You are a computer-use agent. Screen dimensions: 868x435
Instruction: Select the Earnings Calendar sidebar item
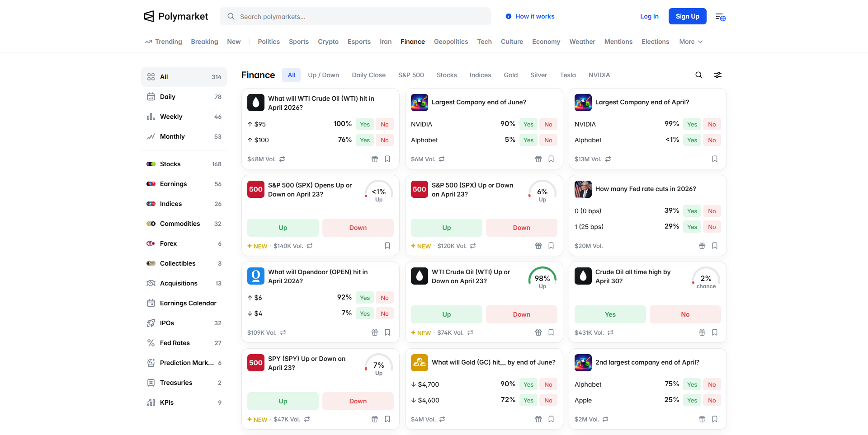click(x=188, y=303)
